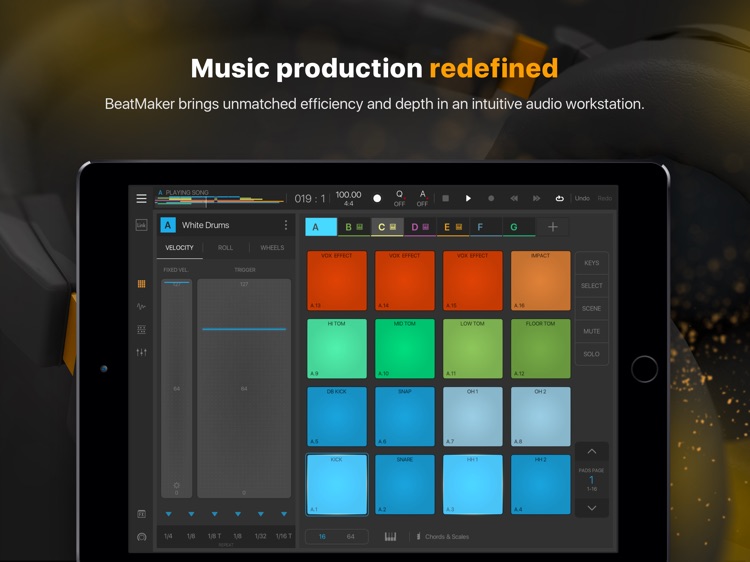This screenshot has width=750, height=562.
Task: Open the pads view grid icon
Action: [x=141, y=284]
